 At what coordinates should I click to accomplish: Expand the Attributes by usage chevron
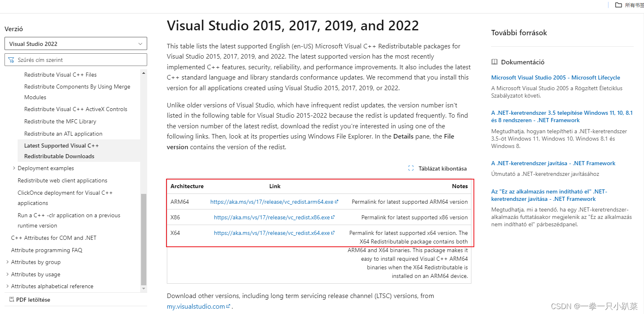(7, 274)
